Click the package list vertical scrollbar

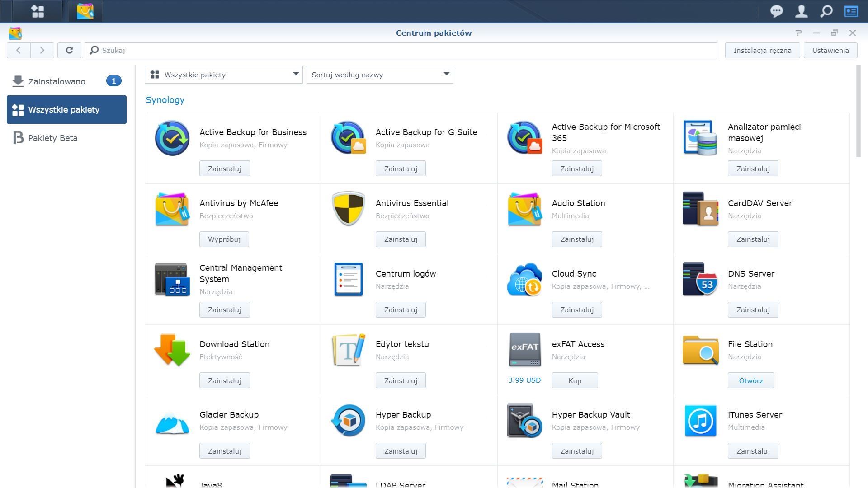[858, 111]
